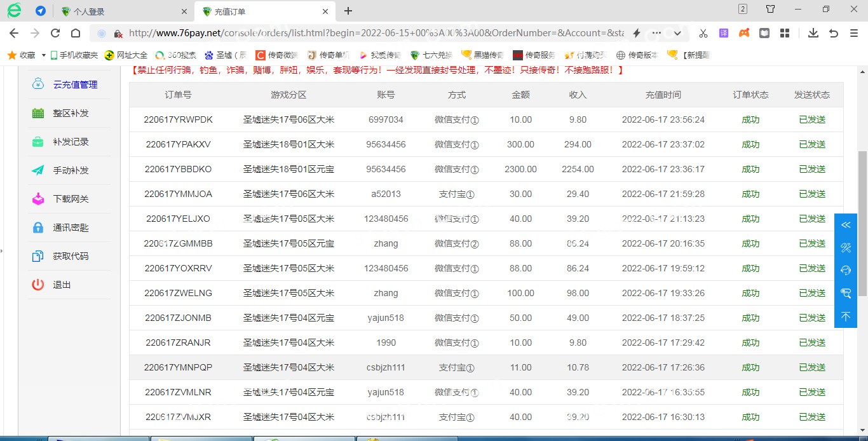Click order number 220617YRWPDK
The width and height of the screenshot is (868, 441).
pos(178,119)
